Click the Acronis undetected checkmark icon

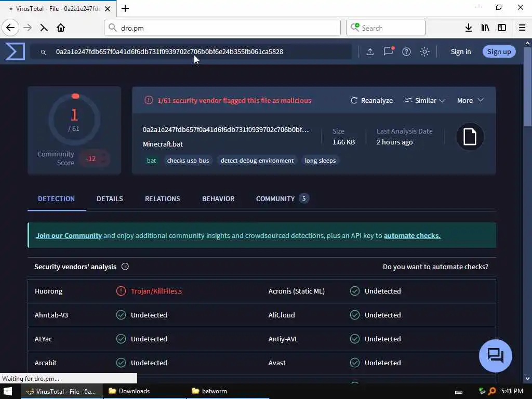355,291
